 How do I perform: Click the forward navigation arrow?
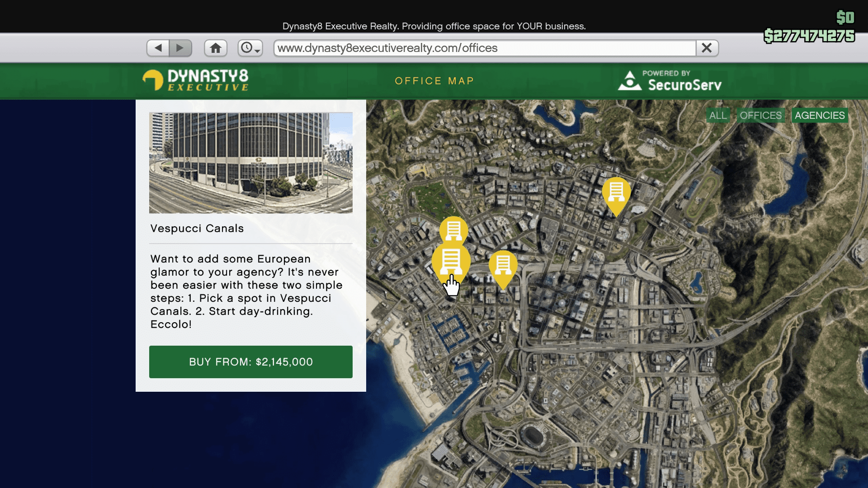[x=181, y=47]
